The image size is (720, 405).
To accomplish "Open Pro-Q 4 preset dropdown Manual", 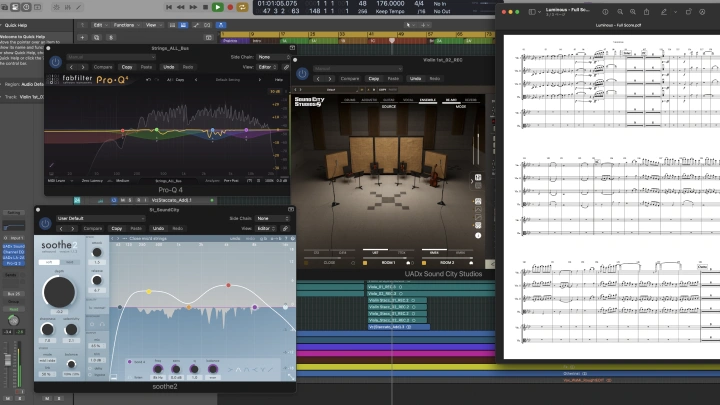I will point(111,57).
